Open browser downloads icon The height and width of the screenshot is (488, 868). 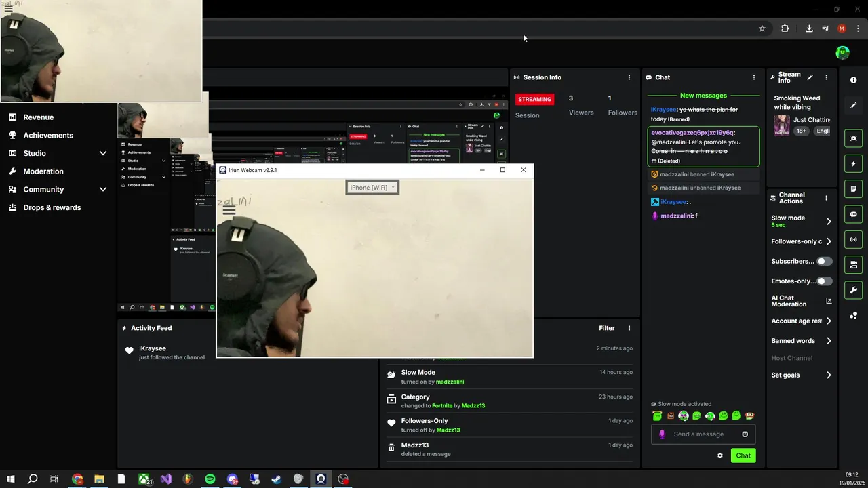[809, 28]
